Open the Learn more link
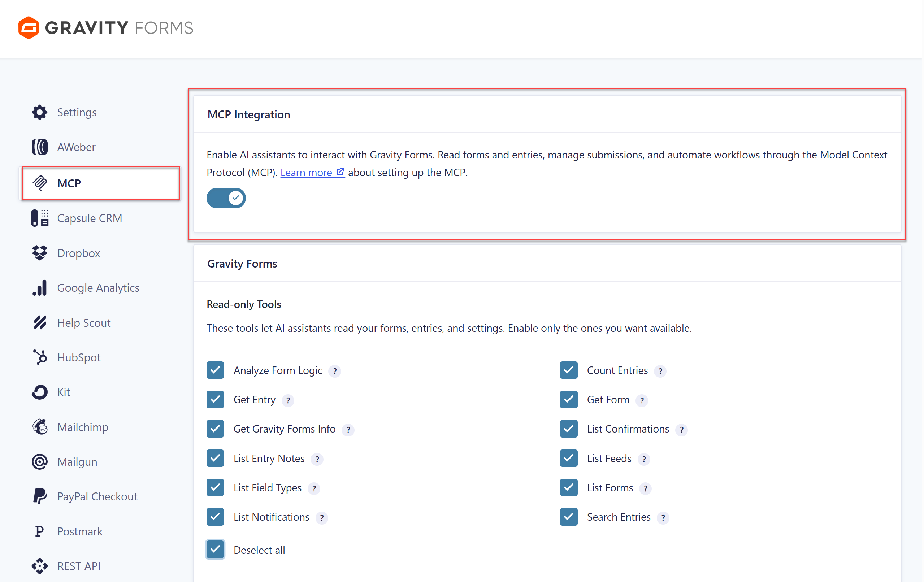The image size is (924, 582). [x=312, y=173]
